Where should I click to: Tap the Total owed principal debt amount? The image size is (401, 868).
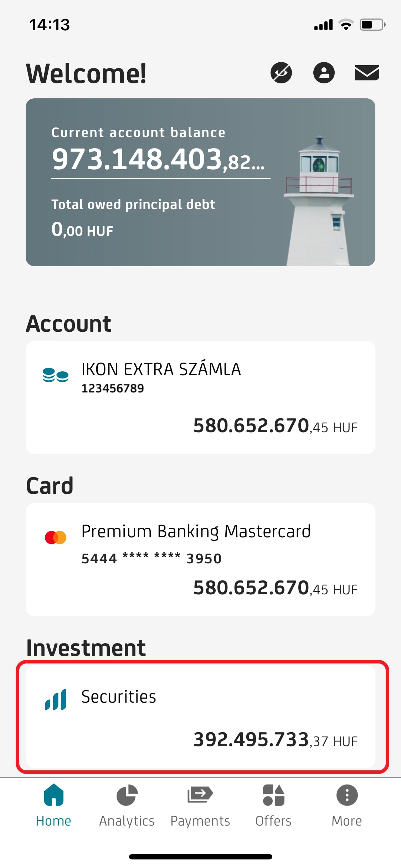[x=82, y=229]
